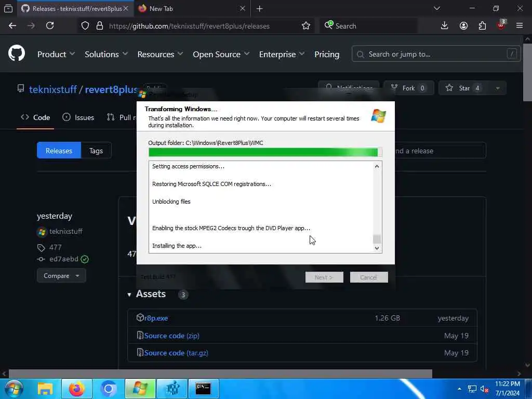The height and width of the screenshot is (399, 532).
Task: Open the list all tabs chevron
Action: (x=437, y=8)
